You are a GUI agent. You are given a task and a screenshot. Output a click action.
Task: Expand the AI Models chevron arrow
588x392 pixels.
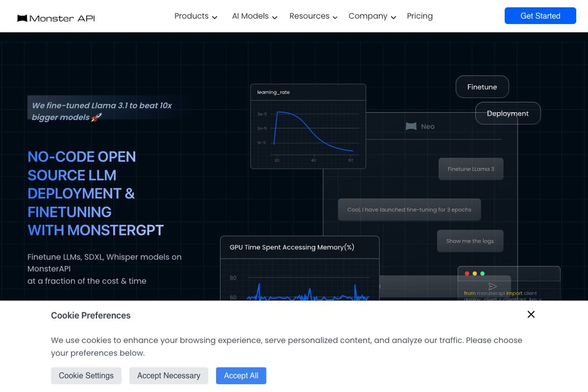(x=275, y=17)
